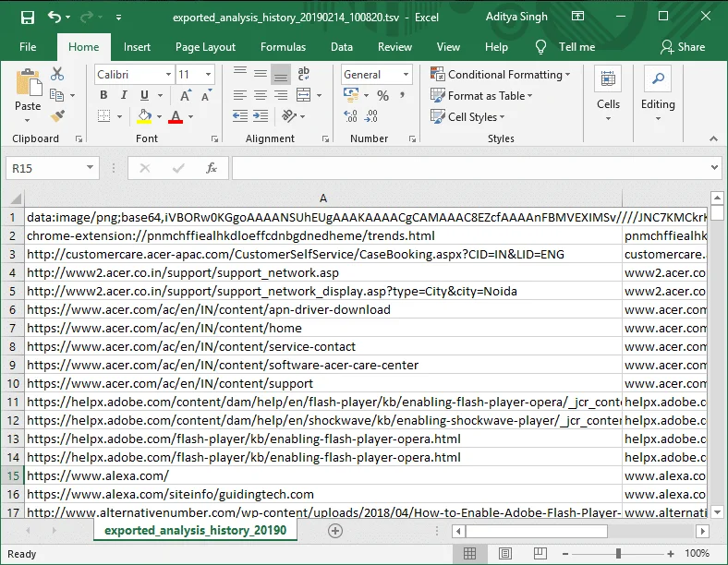The image size is (728, 565).
Task: Apply Percent Style
Action: pyautogui.click(x=383, y=96)
